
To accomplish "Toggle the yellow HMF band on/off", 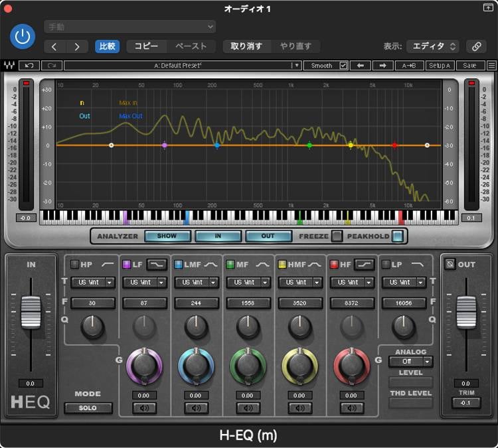I will click(282, 264).
